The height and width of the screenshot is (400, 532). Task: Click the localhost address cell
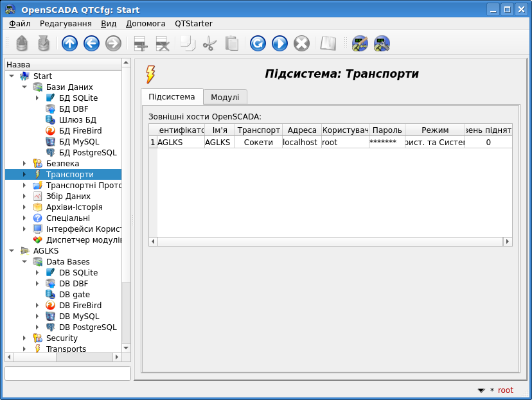[301, 143]
